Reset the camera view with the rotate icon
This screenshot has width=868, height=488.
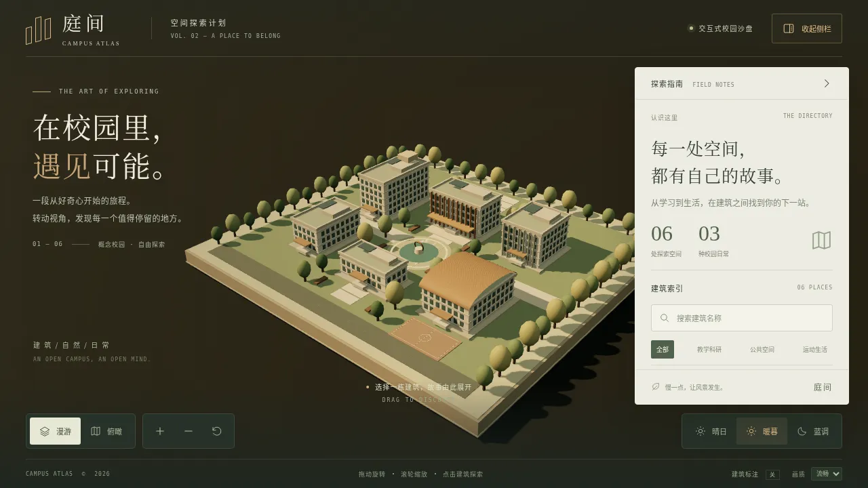217,431
